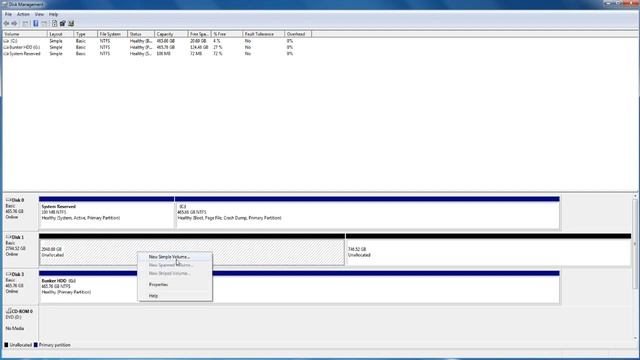
Task: Select the (C:) volume row in list
Action: pos(157,41)
